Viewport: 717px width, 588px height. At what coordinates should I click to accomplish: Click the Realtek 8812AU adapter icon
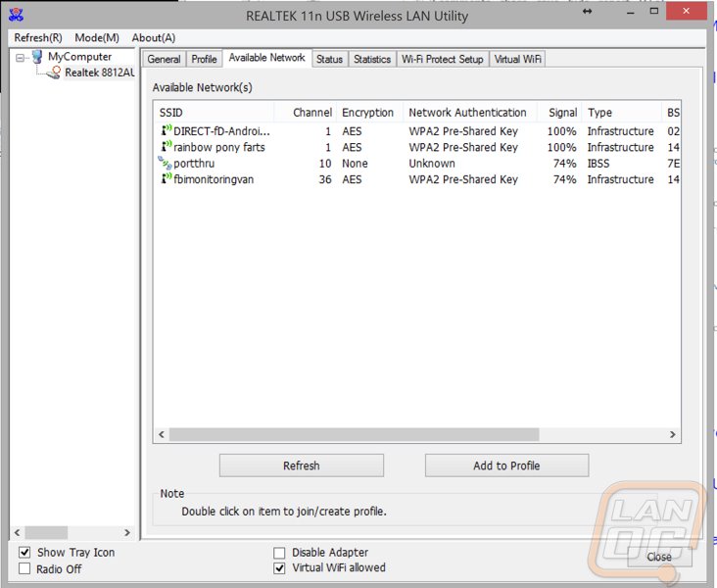pyautogui.click(x=54, y=73)
